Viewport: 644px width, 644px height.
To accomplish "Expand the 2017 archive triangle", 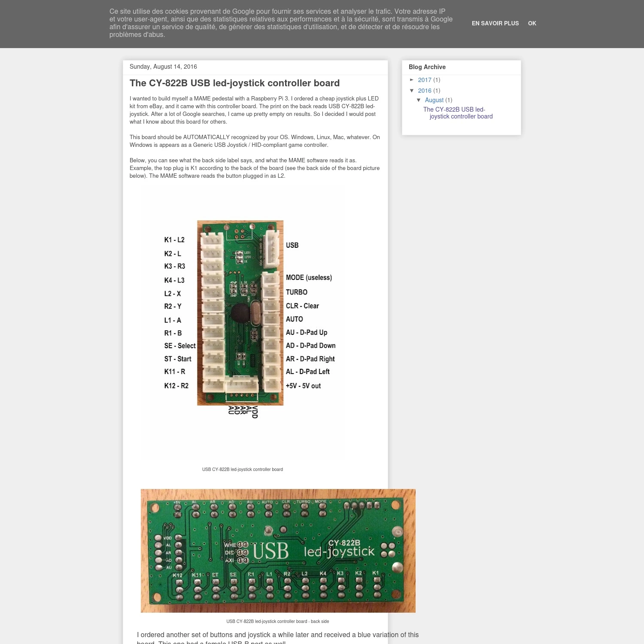I will [412, 80].
